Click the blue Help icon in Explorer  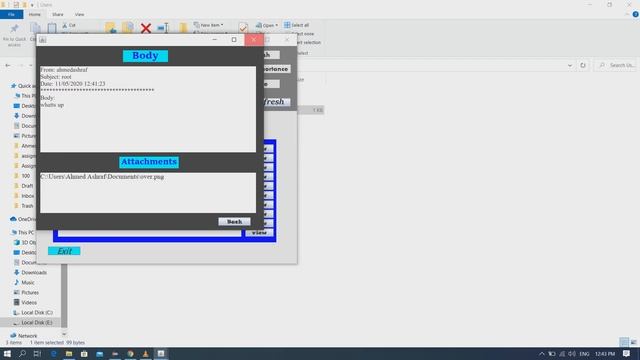coord(636,14)
